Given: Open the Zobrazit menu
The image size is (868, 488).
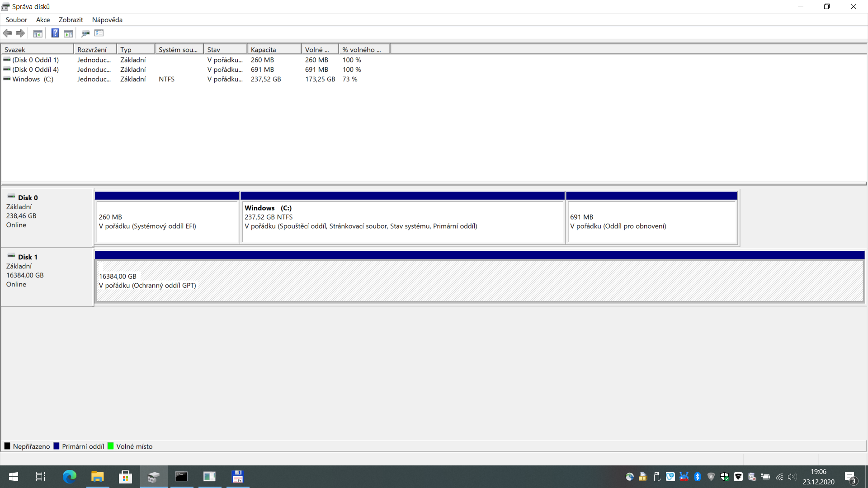Looking at the screenshot, I should coord(71,20).
